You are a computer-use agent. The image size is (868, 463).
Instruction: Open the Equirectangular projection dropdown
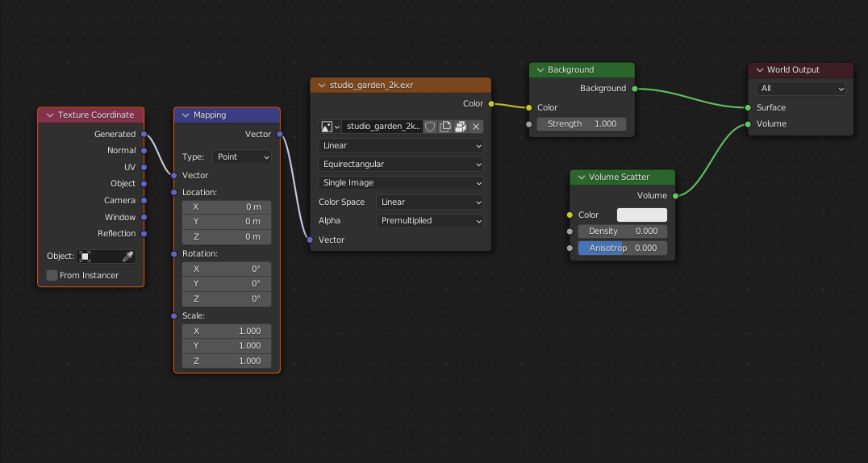401,165
